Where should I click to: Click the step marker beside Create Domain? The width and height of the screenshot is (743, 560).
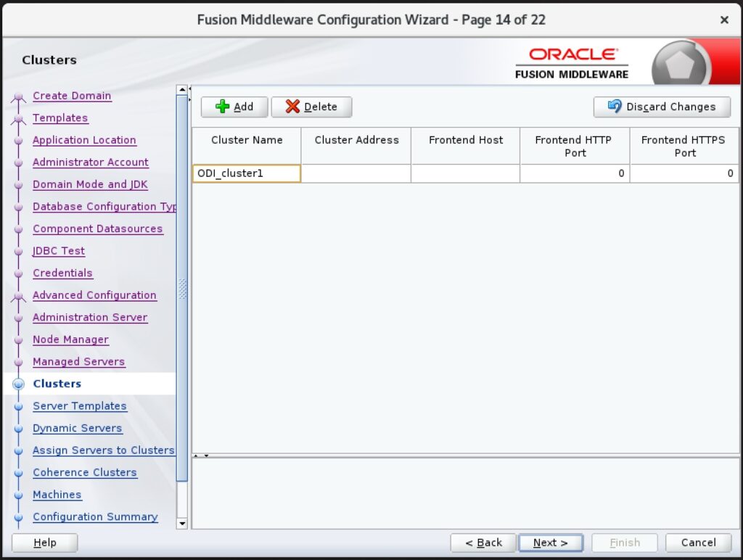point(18,96)
